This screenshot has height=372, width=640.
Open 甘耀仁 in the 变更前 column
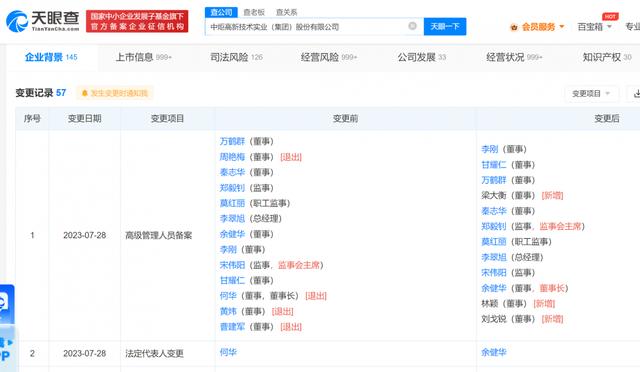coord(232,281)
